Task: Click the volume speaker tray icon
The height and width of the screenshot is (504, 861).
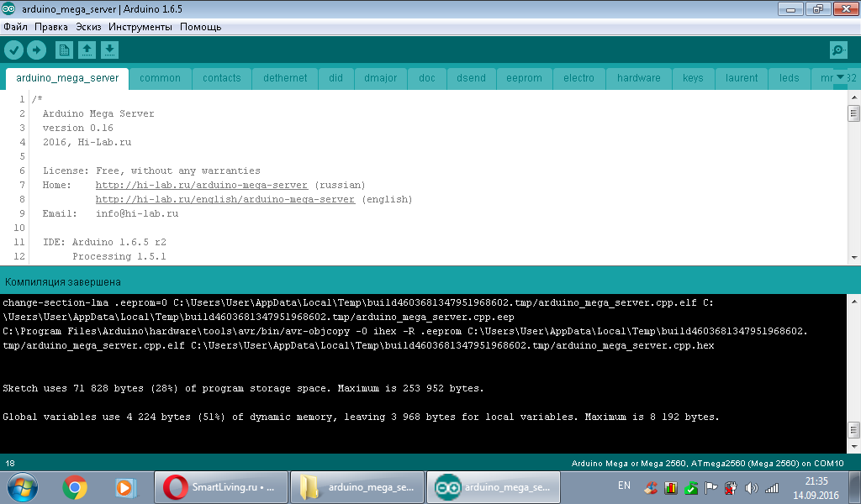Action: 751,487
